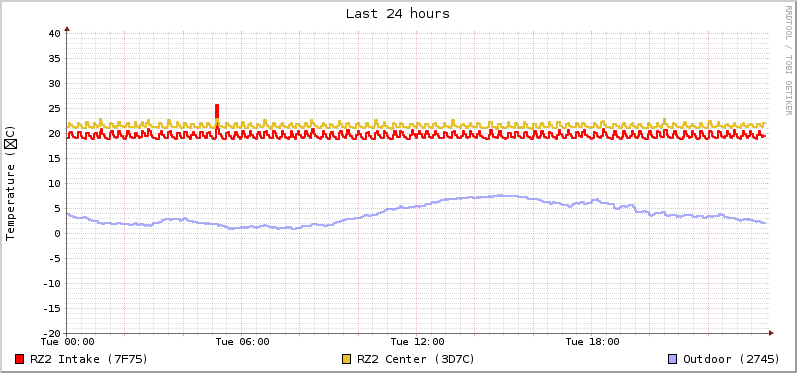This screenshot has height=373, width=797.
Task: Click the 30 value on temperature axis
Action: click(54, 83)
